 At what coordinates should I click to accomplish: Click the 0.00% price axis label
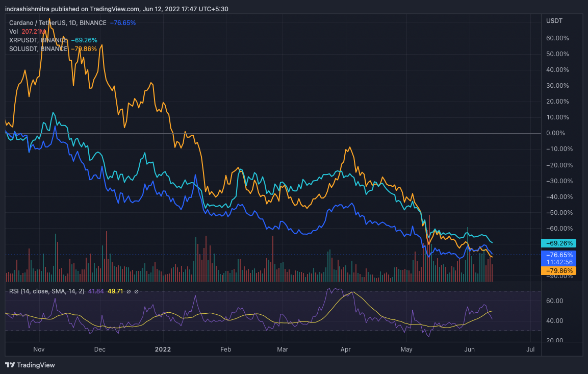[555, 133]
